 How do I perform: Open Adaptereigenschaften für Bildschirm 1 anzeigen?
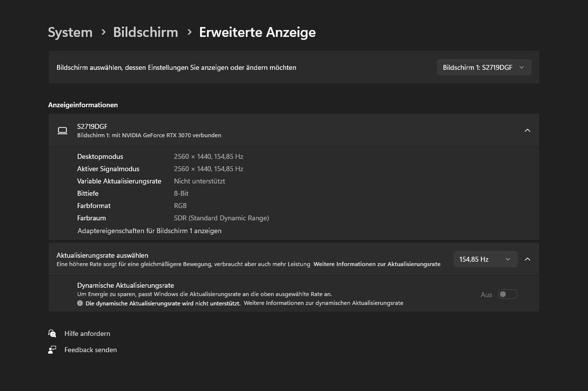[x=149, y=231]
